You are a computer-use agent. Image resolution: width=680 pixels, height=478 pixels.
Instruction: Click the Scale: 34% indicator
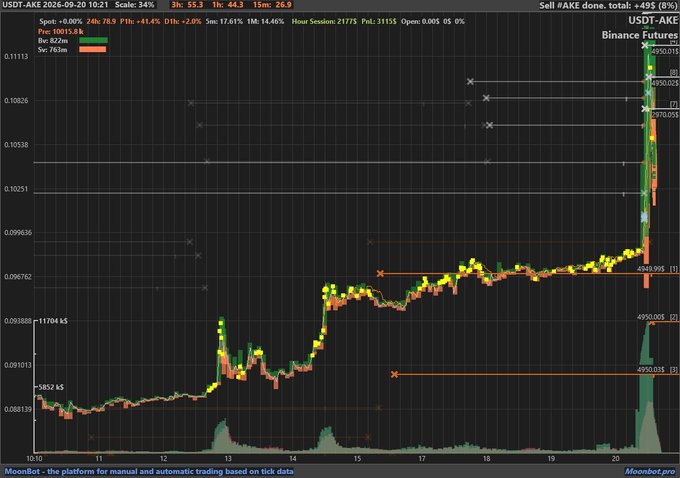[134, 5]
